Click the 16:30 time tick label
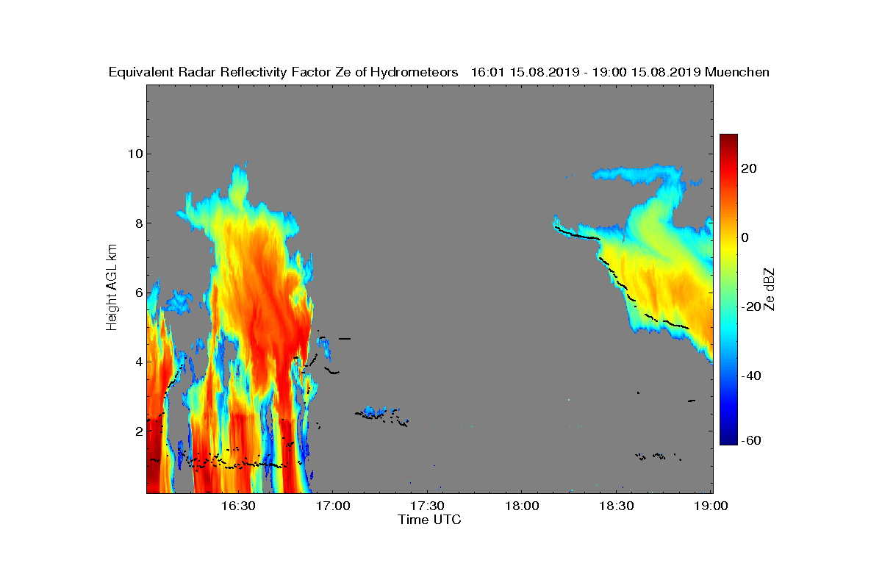 (x=238, y=506)
